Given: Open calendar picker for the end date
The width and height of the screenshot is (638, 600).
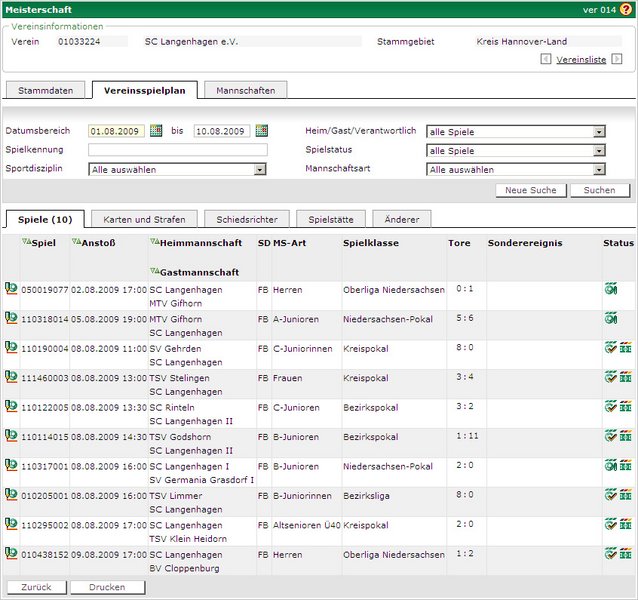Looking at the screenshot, I should pos(262,131).
